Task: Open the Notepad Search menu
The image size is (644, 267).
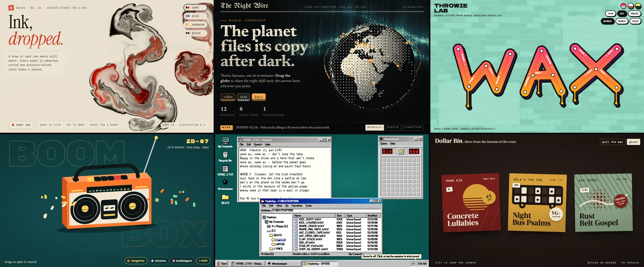Action: point(258,144)
